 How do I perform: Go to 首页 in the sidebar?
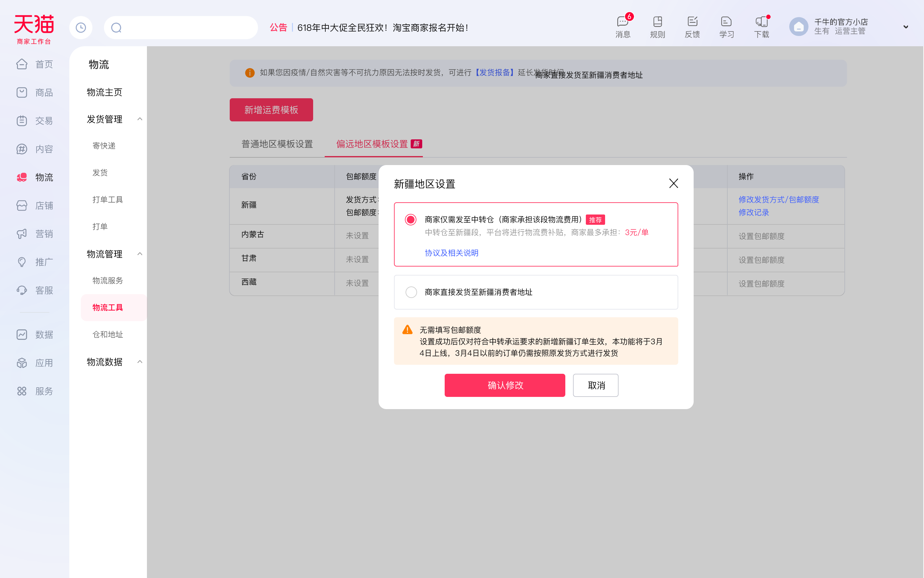pos(34,64)
